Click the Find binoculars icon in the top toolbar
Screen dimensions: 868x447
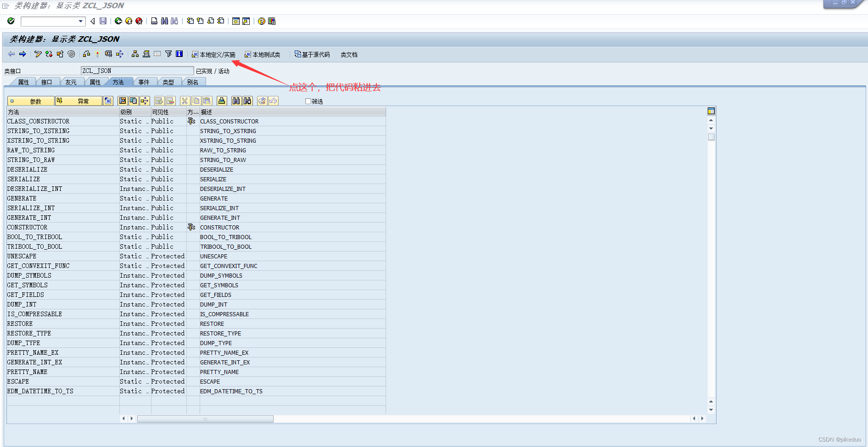(164, 21)
